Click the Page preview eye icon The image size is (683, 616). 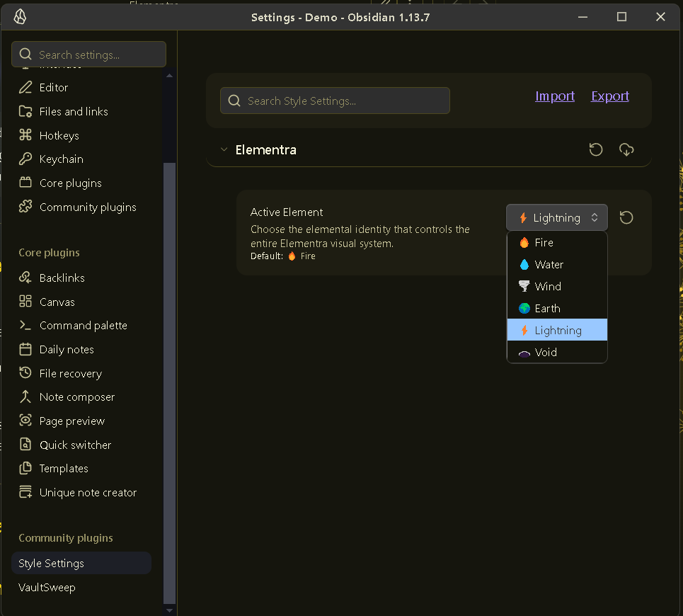(x=25, y=421)
